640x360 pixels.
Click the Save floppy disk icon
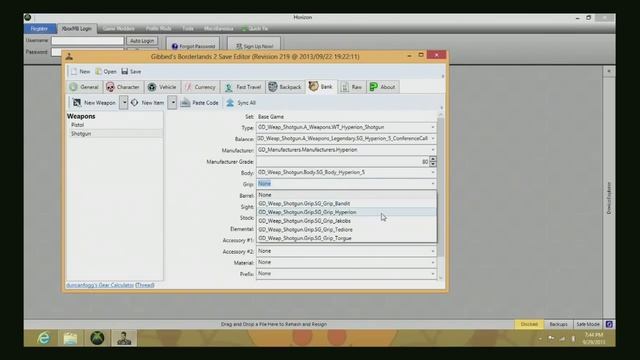click(124, 71)
